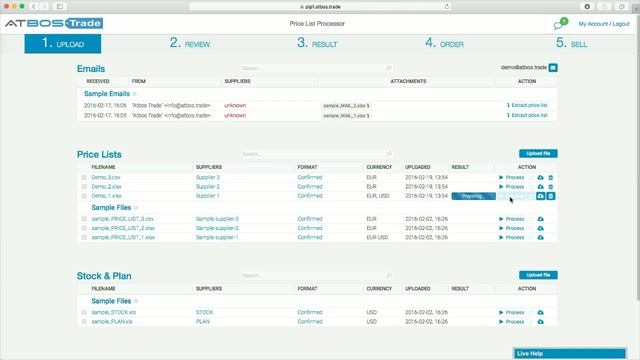Click Upload file in Stock & Plan

coord(538,275)
